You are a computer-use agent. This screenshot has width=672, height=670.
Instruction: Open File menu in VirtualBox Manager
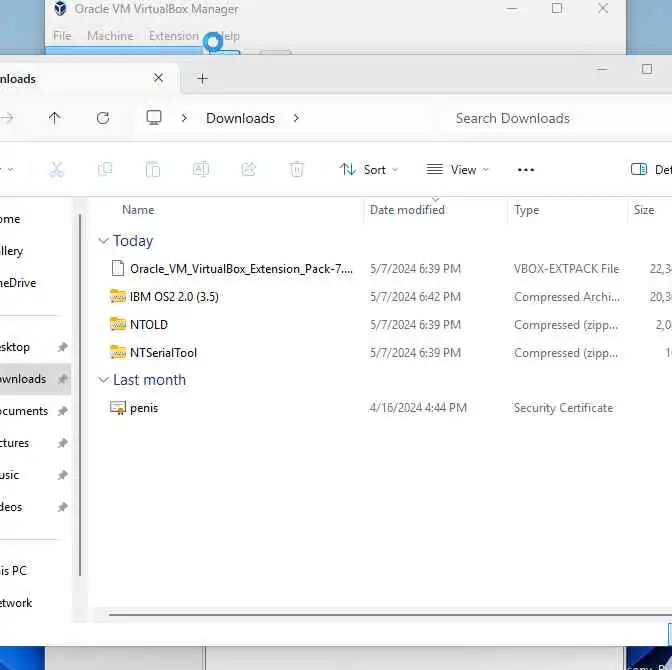point(62,36)
